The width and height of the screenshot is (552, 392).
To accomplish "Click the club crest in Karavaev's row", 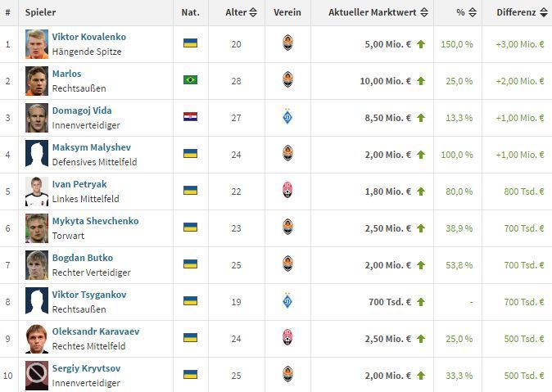I will (x=287, y=338).
